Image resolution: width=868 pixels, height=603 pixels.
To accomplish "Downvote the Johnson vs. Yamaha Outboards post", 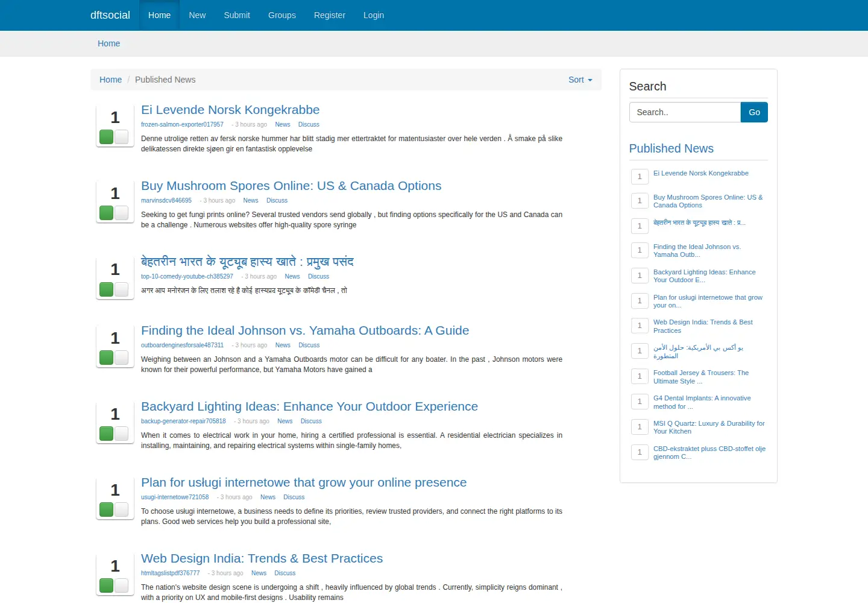I will (121, 358).
